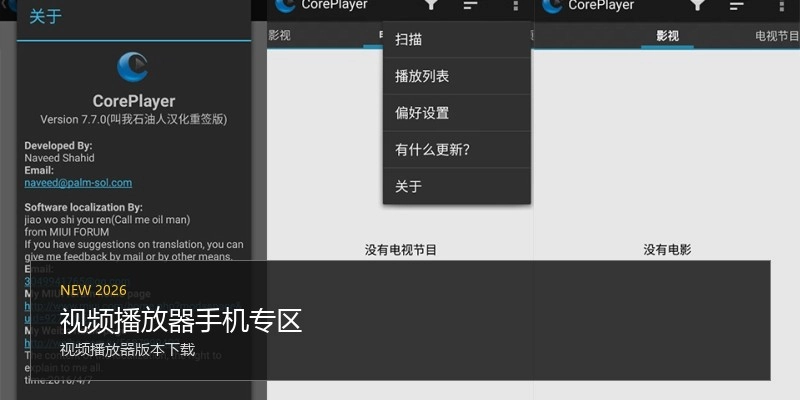Screen dimensions: 800x400
Task: Click the Version 7.7.0 text line
Action: pos(134,119)
